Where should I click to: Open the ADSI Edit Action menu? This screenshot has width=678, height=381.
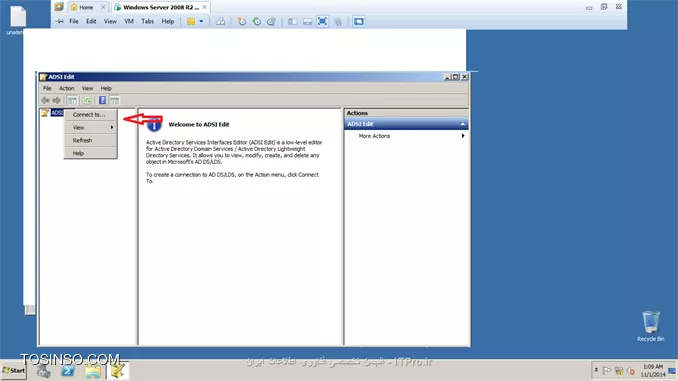(67, 88)
